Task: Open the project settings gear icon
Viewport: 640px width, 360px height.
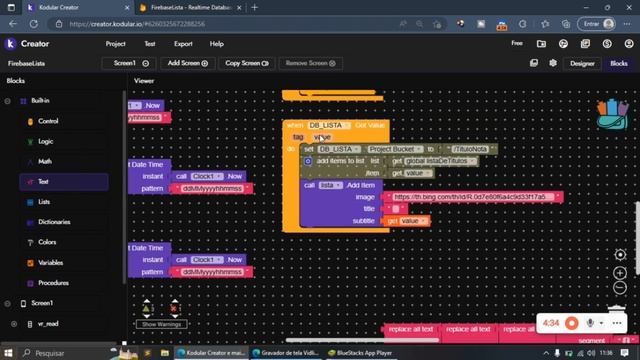Action: pyautogui.click(x=553, y=63)
